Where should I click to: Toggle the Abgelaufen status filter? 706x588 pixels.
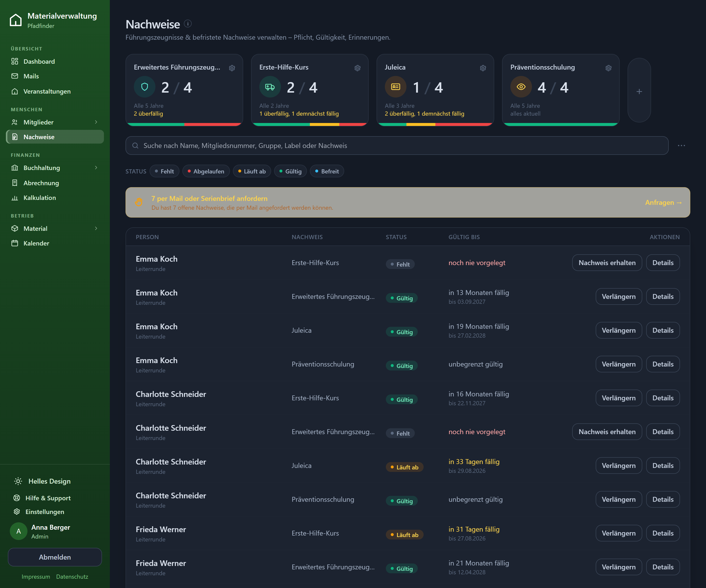(206, 171)
